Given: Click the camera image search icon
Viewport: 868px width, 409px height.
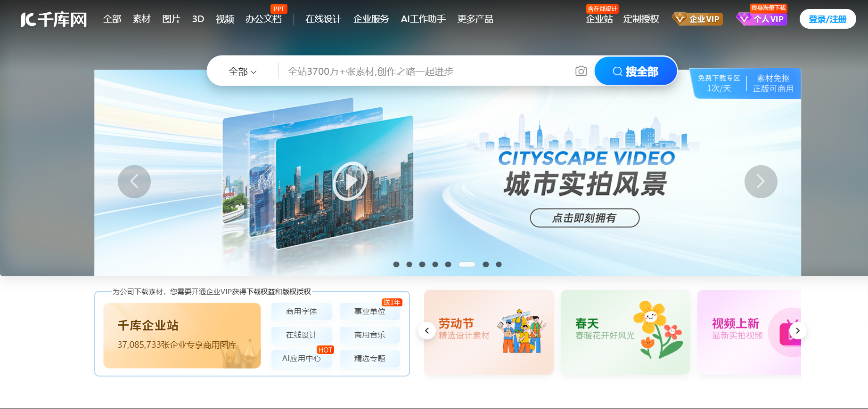Looking at the screenshot, I should click(x=581, y=71).
